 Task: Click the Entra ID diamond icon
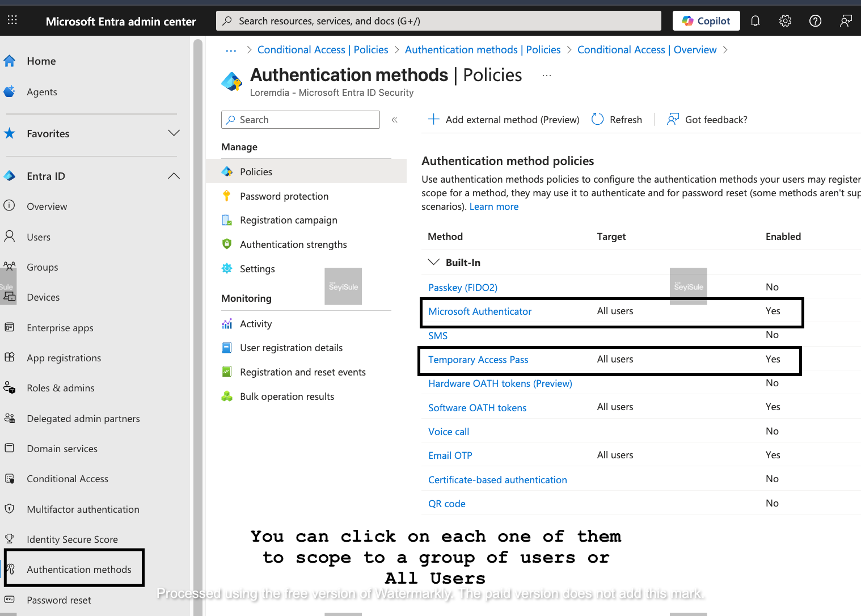pos(10,176)
